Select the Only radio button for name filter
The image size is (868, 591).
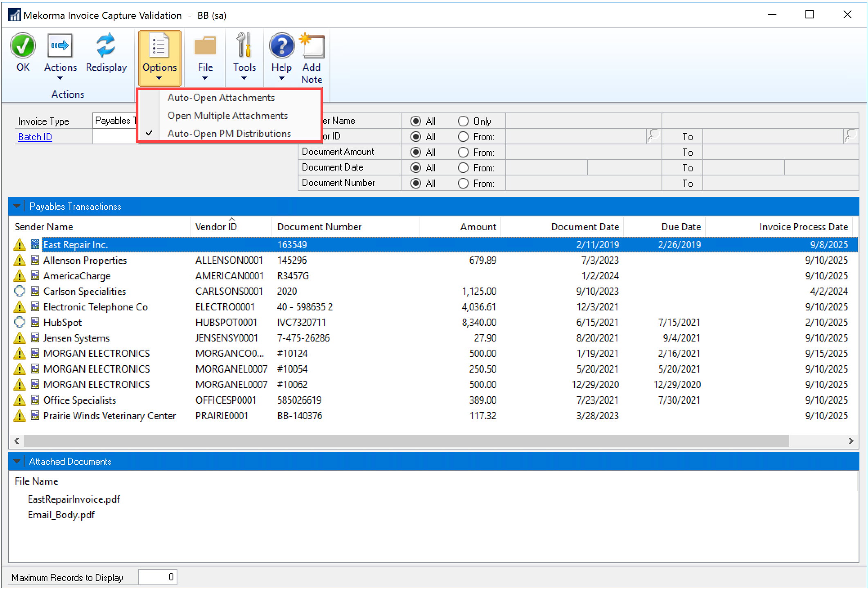tap(463, 121)
